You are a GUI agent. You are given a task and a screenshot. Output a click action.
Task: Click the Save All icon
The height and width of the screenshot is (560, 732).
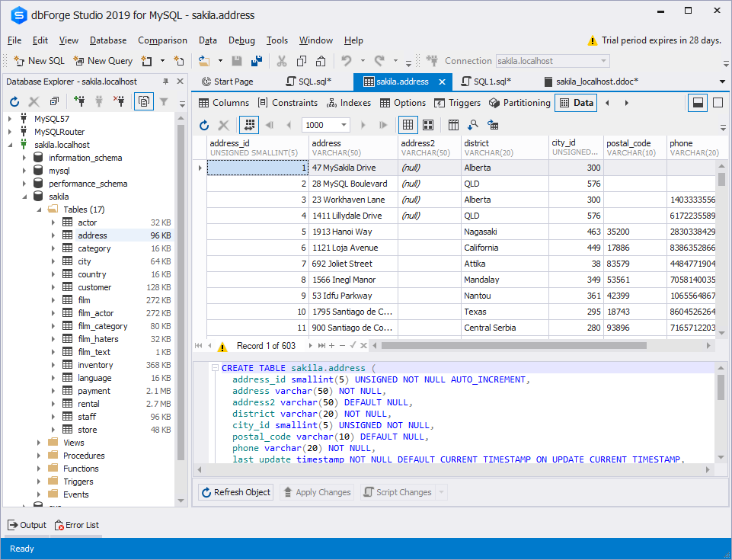257,61
